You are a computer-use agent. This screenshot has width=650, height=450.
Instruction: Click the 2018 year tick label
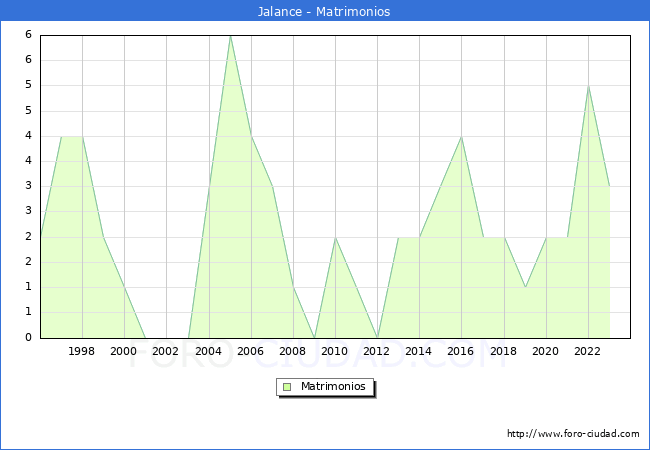tap(503, 351)
